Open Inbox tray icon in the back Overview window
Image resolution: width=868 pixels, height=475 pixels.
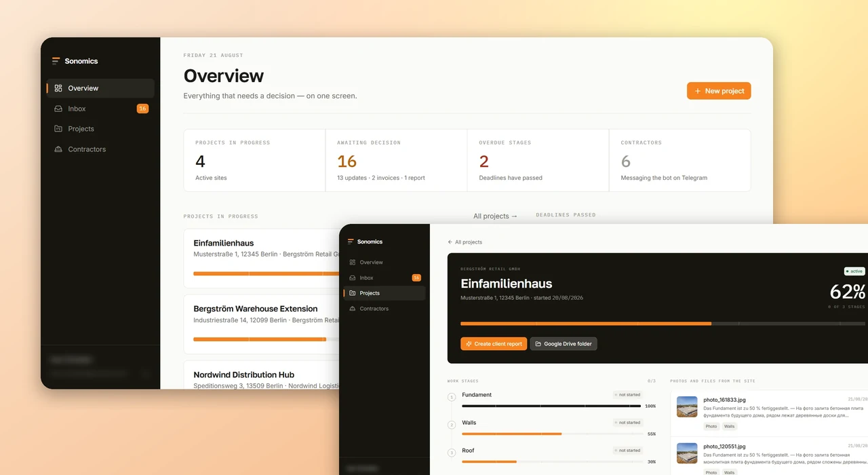(x=58, y=109)
